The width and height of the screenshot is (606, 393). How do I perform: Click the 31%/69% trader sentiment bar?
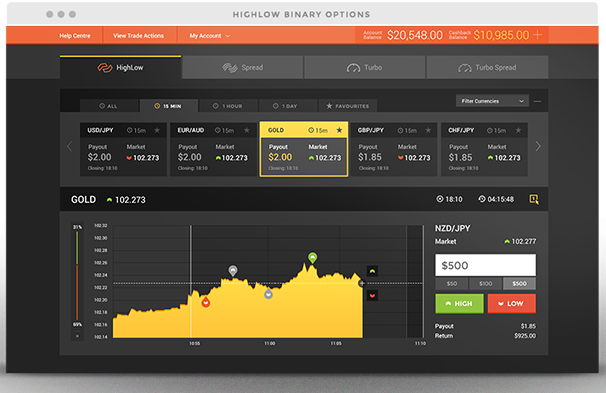click(77, 275)
